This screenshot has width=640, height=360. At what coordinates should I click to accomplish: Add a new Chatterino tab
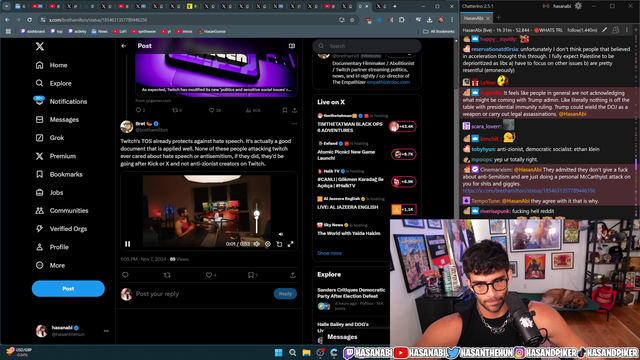[499, 18]
